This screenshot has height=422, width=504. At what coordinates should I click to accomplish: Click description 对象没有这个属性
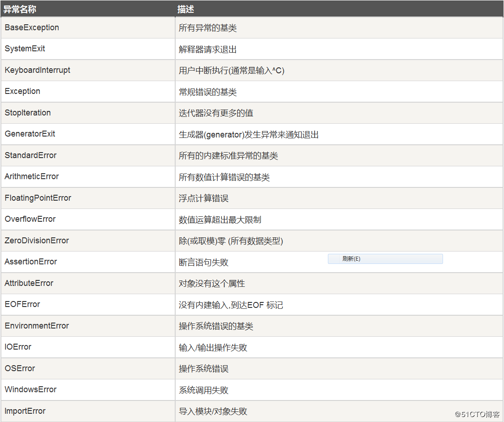click(212, 284)
